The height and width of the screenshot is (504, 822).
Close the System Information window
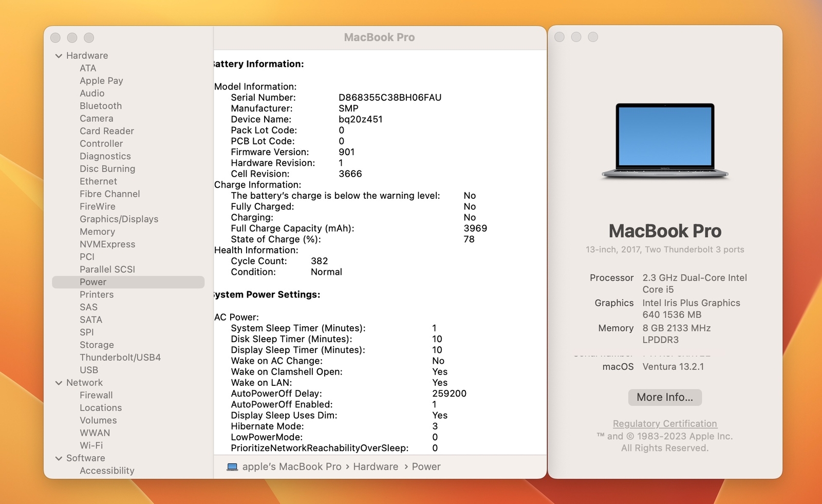pos(55,38)
